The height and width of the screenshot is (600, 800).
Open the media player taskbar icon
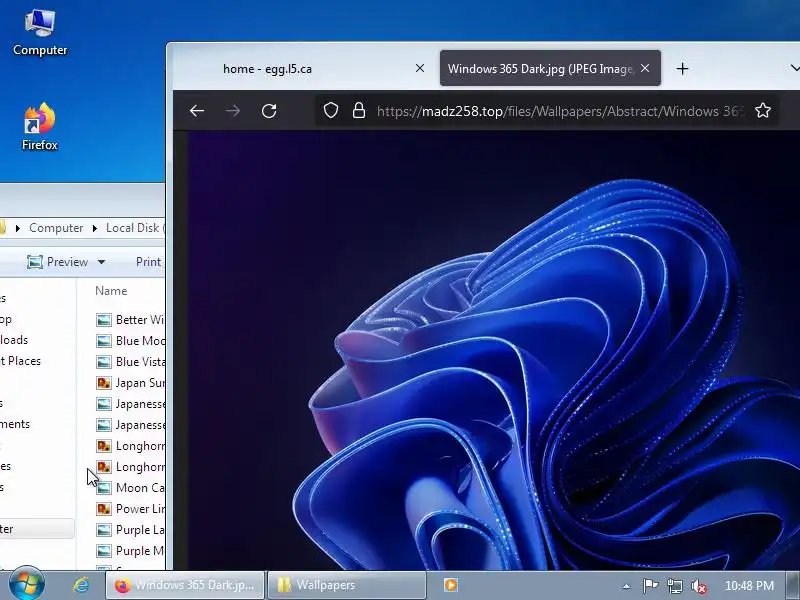[x=451, y=585]
